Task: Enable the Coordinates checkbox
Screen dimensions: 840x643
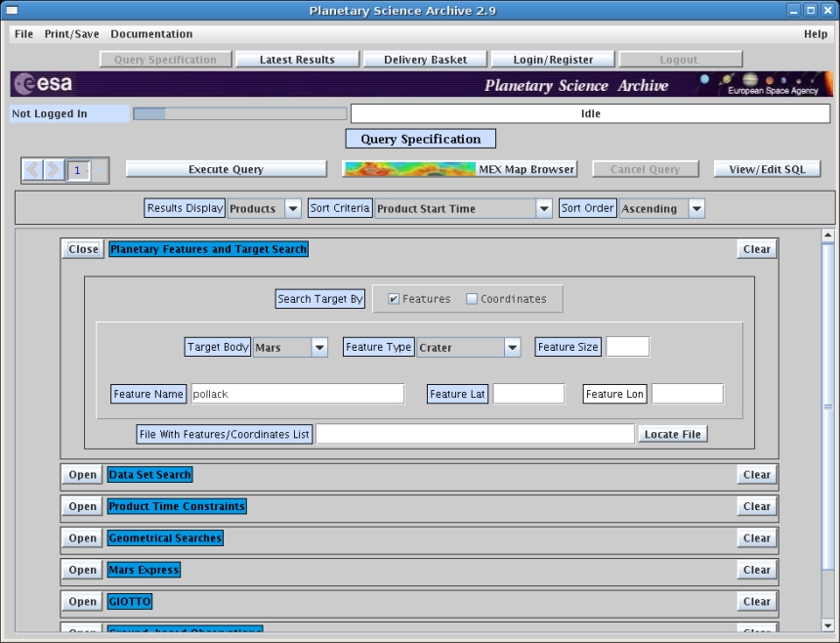Action: coord(473,299)
